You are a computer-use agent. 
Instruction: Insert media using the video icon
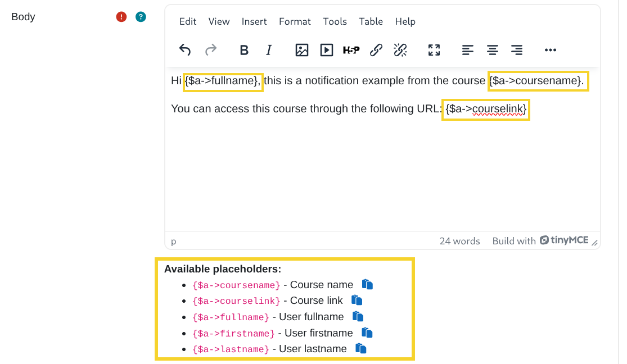326,50
